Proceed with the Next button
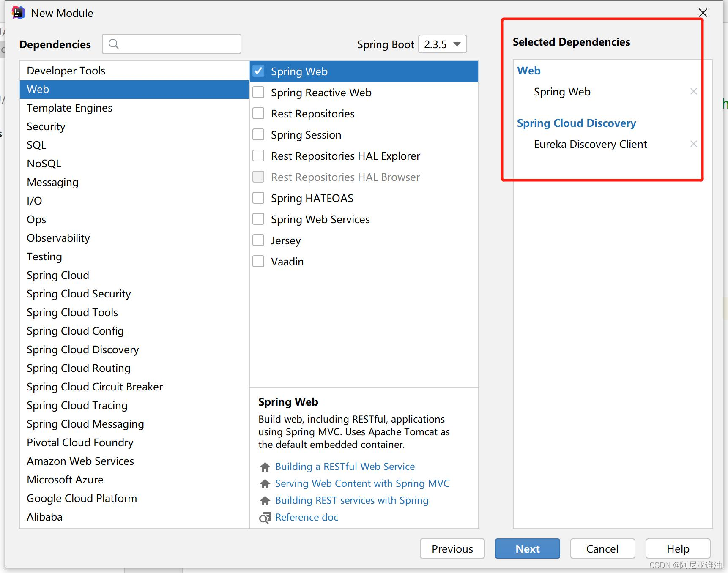 [x=527, y=548]
